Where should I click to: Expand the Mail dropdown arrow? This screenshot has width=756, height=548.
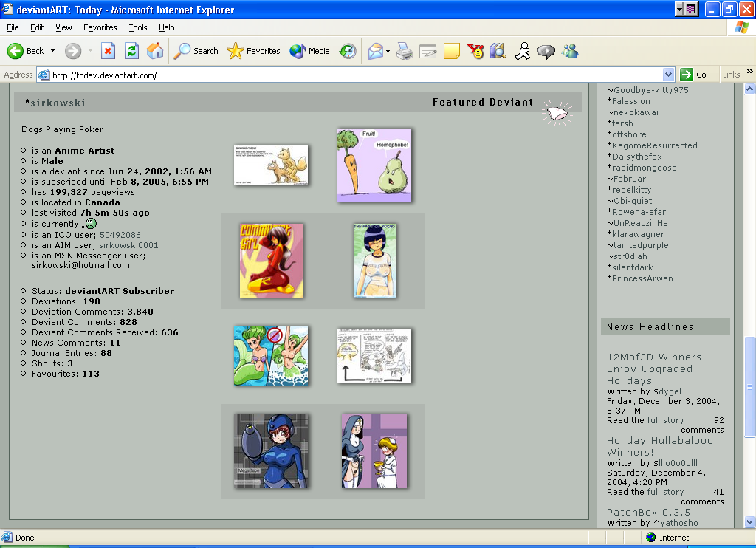coord(388,51)
